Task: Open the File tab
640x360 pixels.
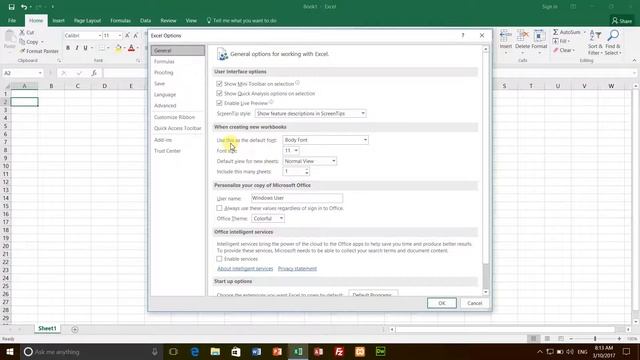Action: [x=12, y=20]
